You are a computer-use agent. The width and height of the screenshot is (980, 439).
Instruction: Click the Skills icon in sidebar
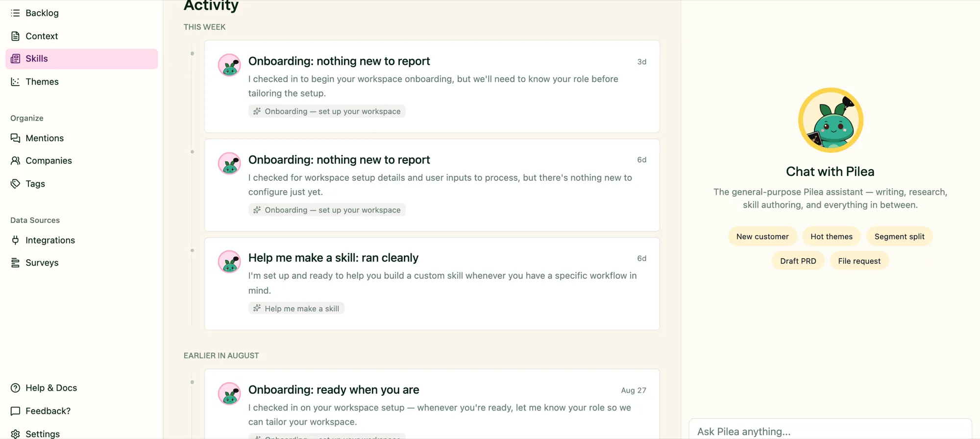[15, 59]
